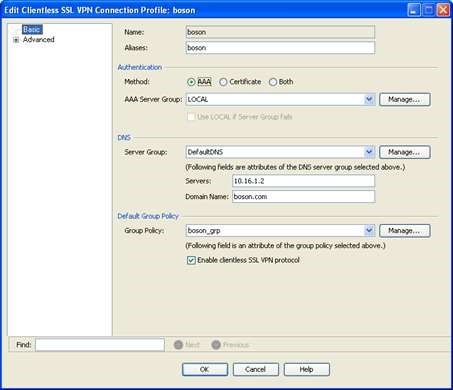Choose AAA authentication method
This screenshot has height=390, width=453.
tap(191, 82)
